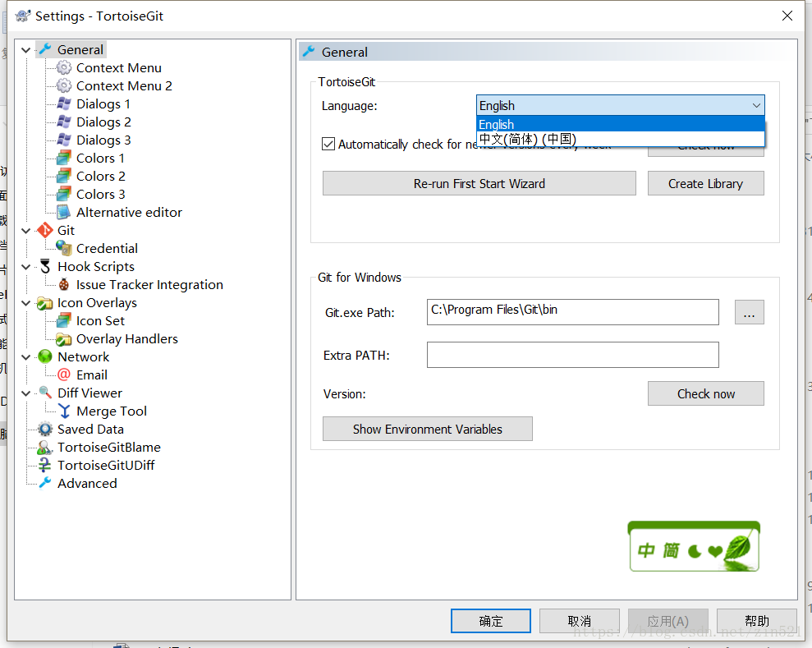This screenshot has height=648, width=812.
Task: Click the Email at-sign icon
Action: (64, 375)
